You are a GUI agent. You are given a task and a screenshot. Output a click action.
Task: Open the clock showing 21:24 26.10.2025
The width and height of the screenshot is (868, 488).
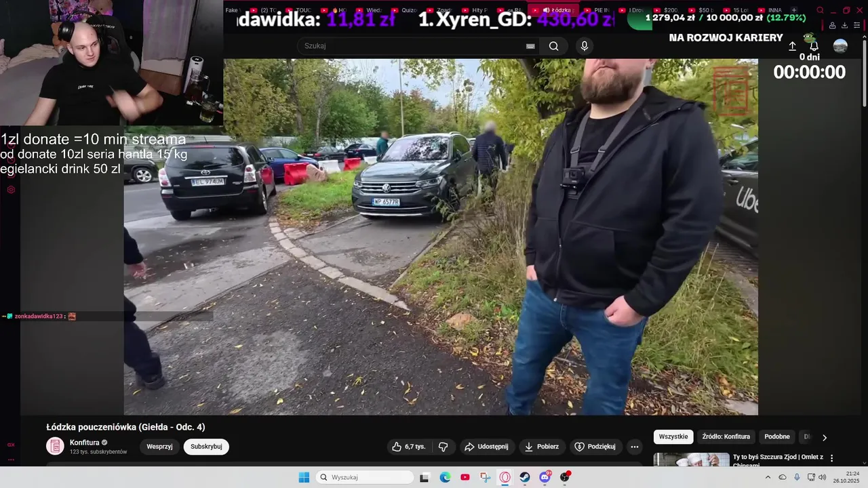[x=846, y=477]
